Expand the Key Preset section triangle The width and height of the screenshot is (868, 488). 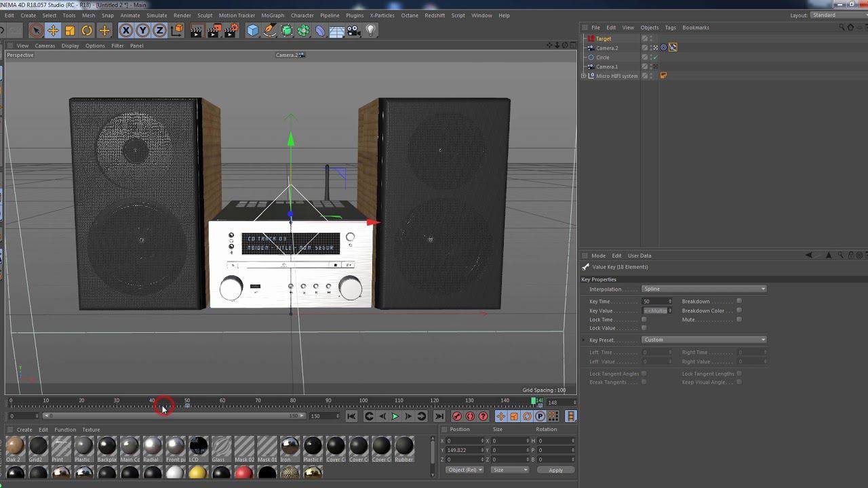tap(584, 340)
